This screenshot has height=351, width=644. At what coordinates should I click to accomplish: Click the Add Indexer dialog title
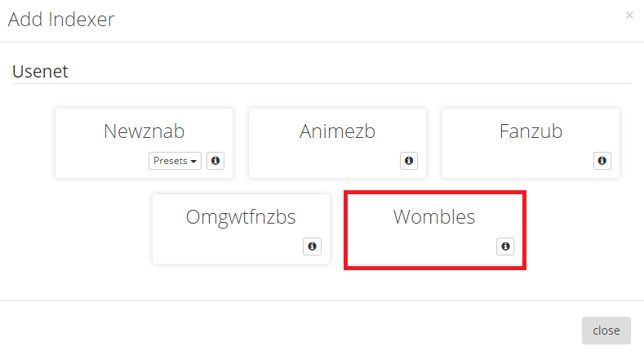(x=61, y=20)
